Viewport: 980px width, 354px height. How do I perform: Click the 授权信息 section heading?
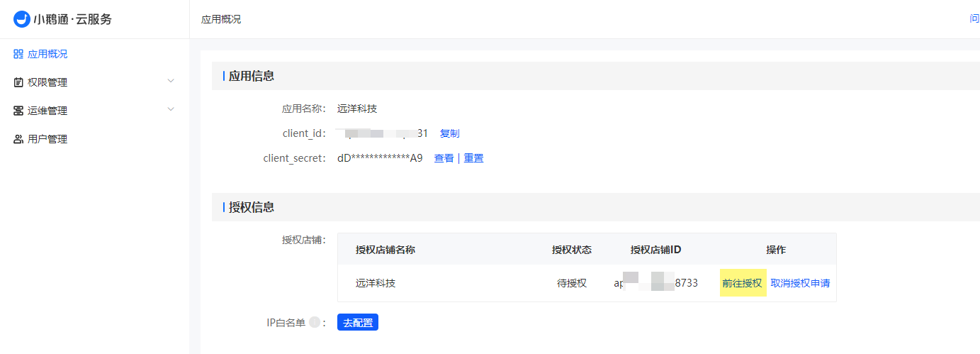coord(251,207)
